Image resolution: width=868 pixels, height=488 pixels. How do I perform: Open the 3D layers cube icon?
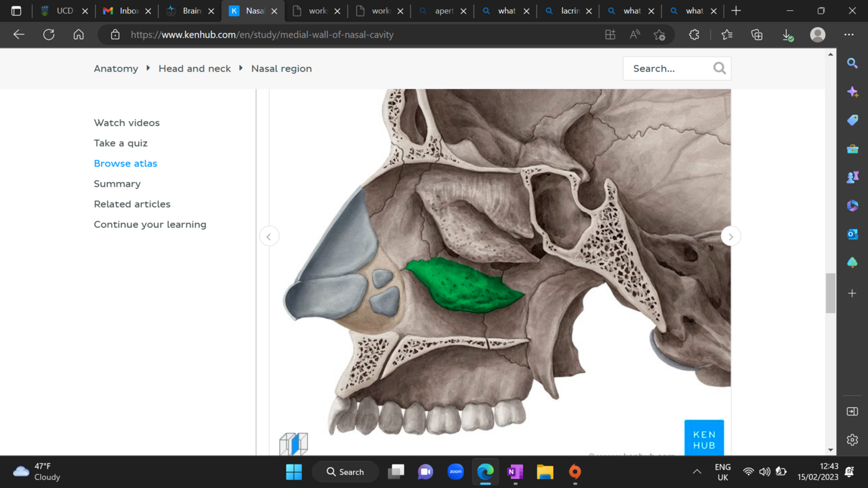click(x=293, y=444)
